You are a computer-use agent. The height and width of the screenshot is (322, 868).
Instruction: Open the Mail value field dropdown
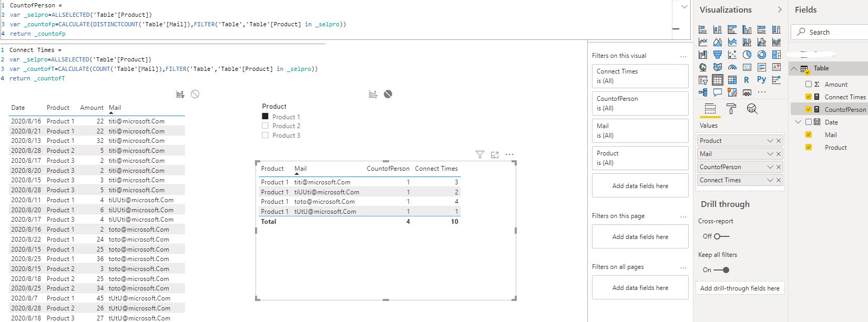click(x=770, y=154)
